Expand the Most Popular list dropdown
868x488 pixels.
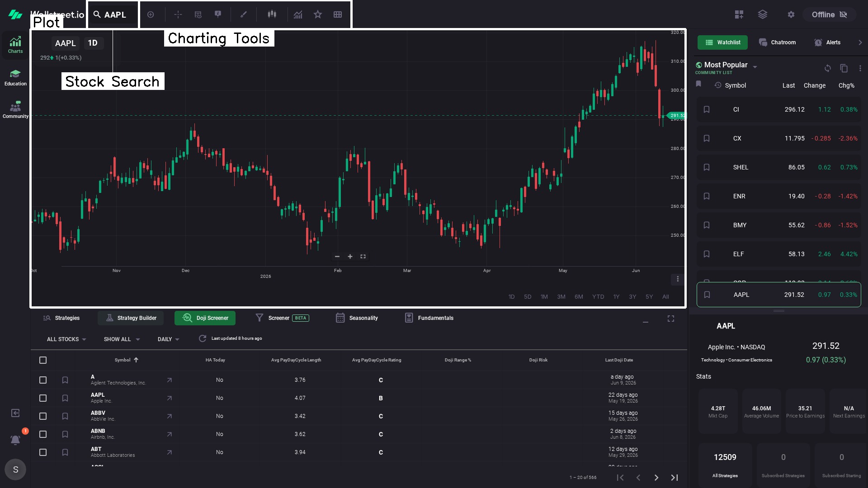click(x=755, y=66)
